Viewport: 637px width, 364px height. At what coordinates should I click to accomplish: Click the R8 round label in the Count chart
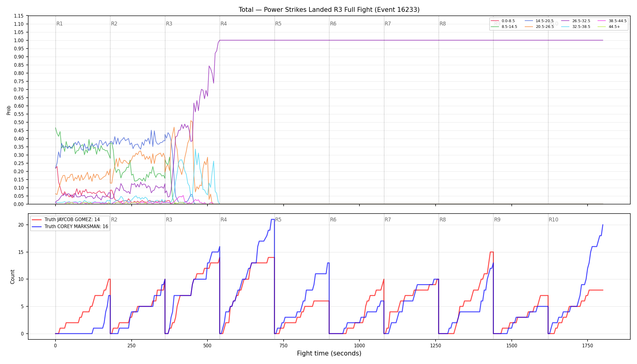(443, 220)
